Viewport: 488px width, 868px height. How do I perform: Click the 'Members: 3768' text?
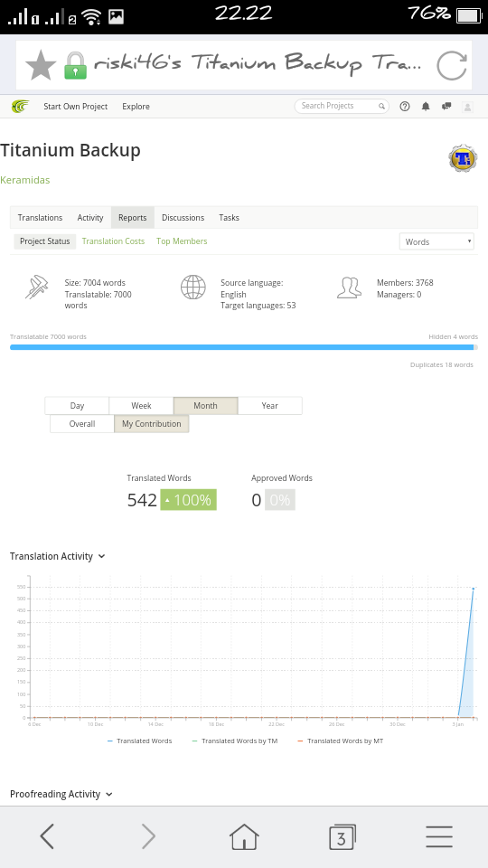[405, 283]
